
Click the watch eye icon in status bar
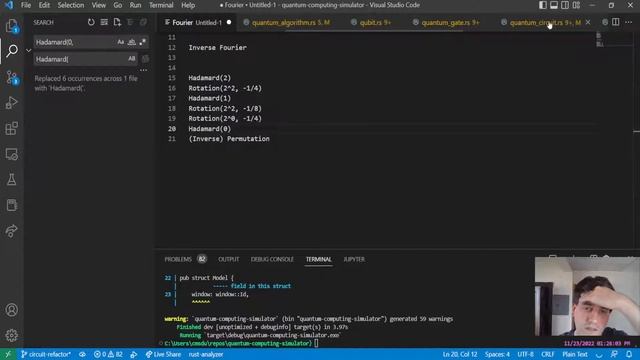82,354
